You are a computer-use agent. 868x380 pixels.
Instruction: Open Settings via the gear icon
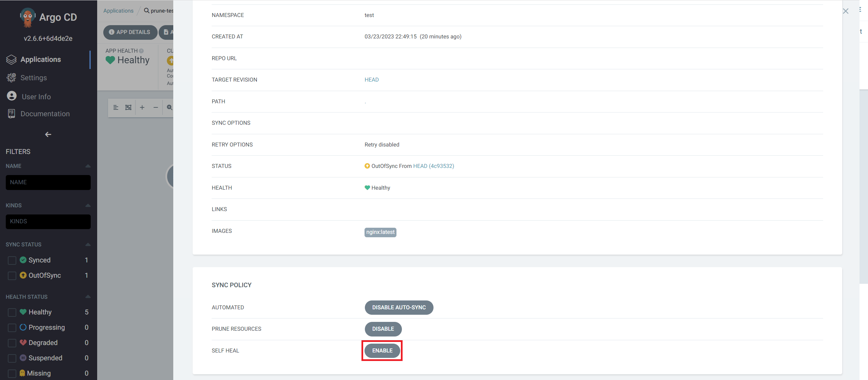pos(12,78)
